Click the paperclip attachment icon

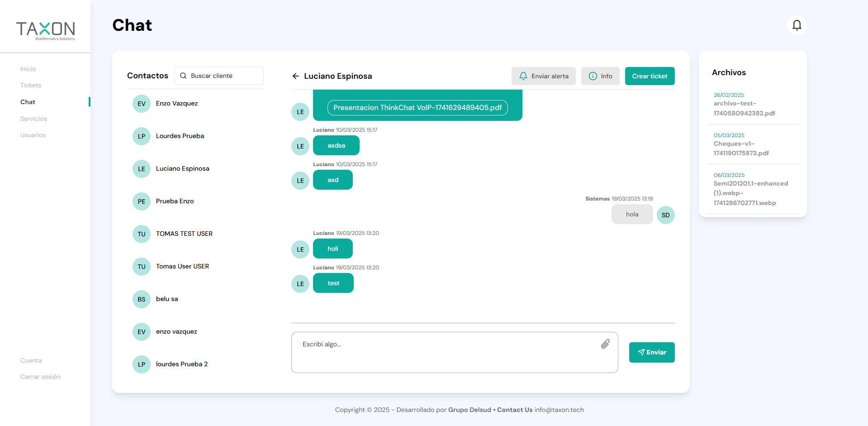tap(605, 344)
